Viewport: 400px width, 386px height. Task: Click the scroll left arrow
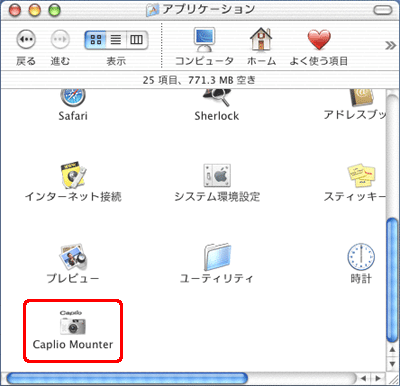pyautogui.click(x=364, y=378)
